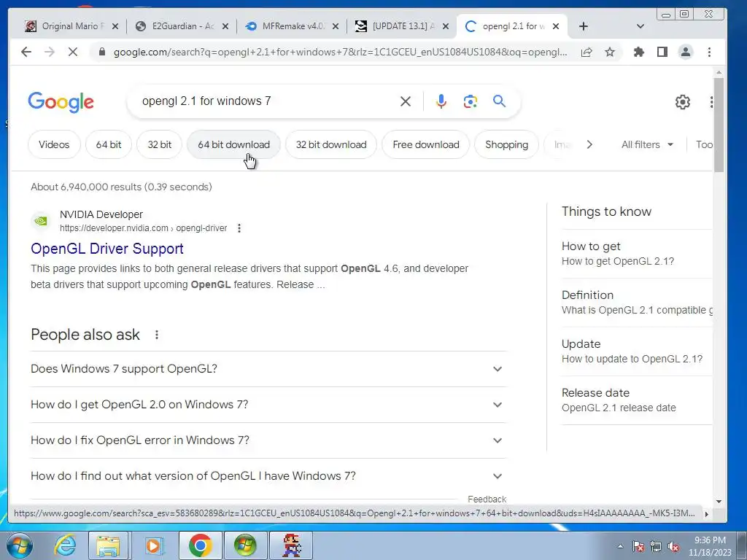
Task: Open the All filters dropdown
Action: (x=647, y=144)
